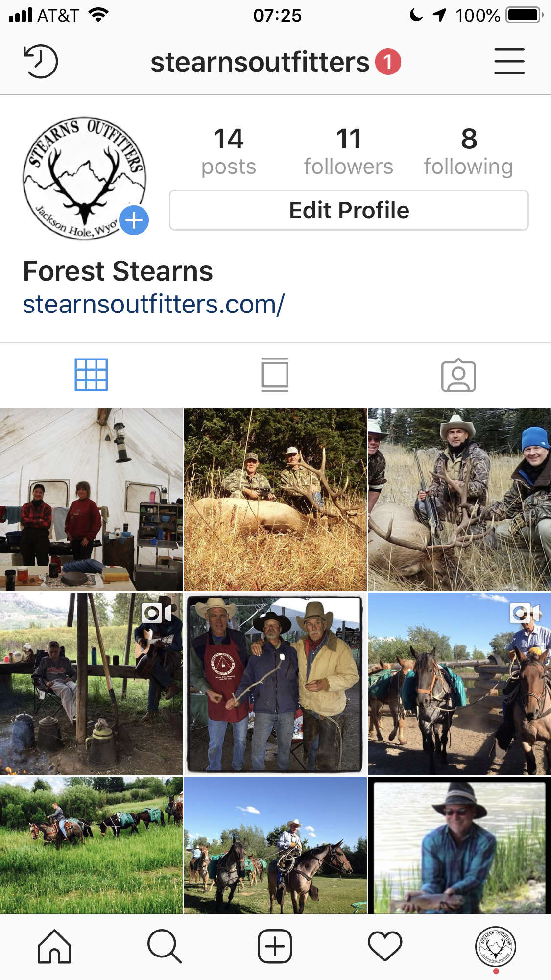
Task: Click the Edit Profile button
Action: tap(349, 210)
